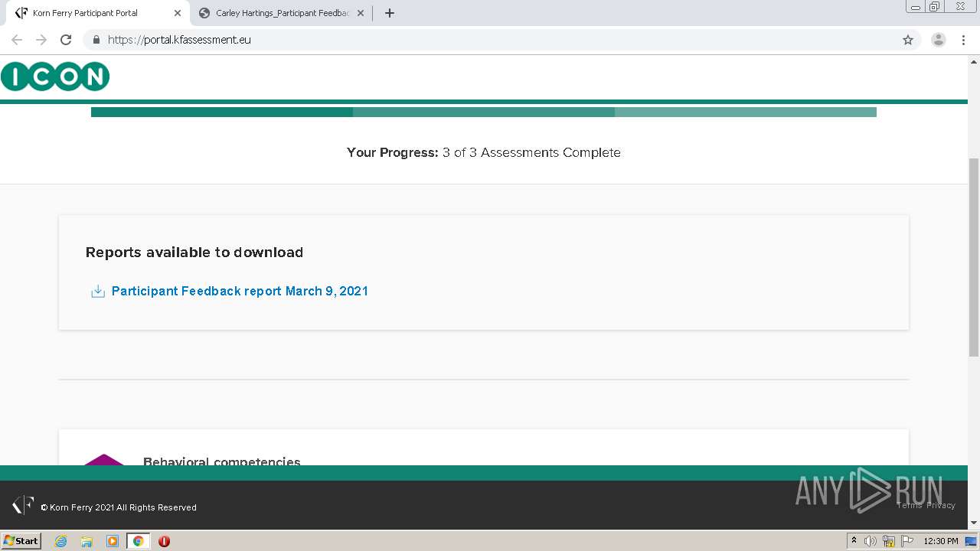
Task: Click the purple Behavioral competencies icon
Action: pos(104,459)
